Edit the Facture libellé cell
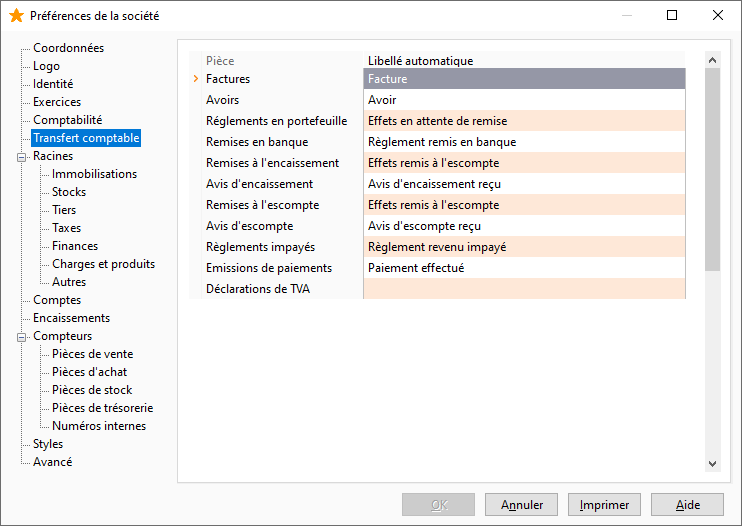The width and height of the screenshot is (742, 526). [x=524, y=79]
